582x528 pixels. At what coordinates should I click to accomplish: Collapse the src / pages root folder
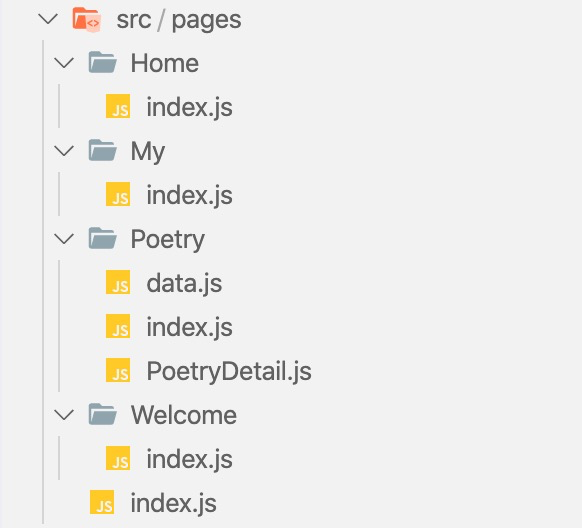(48, 19)
